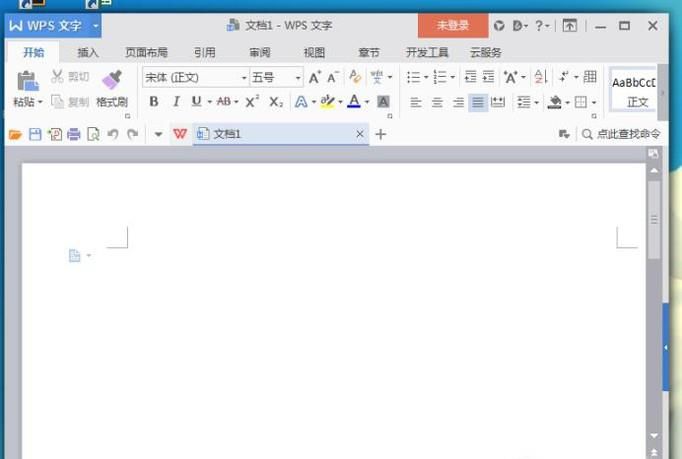This screenshot has height=459, width=682.
Task: Click the red font color A swatch
Action: (x=353, y=101)
